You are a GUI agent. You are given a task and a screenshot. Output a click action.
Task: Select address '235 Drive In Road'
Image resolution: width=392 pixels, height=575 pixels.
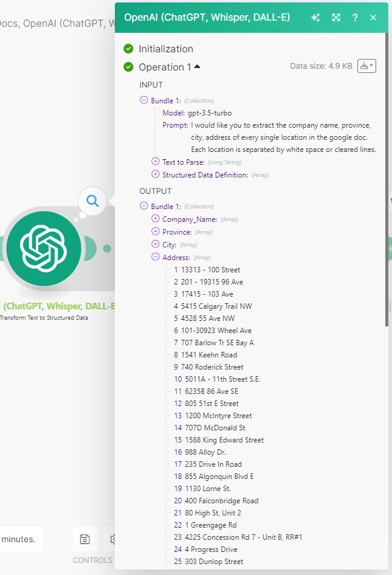[x=213, y=464]
